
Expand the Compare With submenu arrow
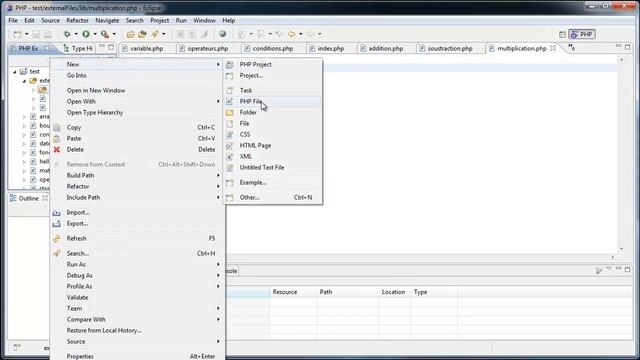coord(218,319)
